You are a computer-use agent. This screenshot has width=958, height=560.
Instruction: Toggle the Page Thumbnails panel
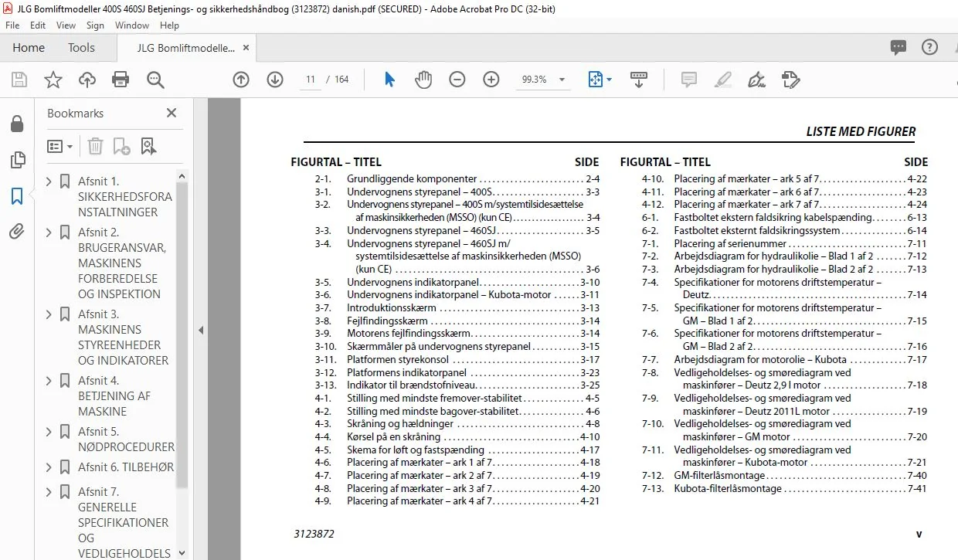[x=17, y=160]
